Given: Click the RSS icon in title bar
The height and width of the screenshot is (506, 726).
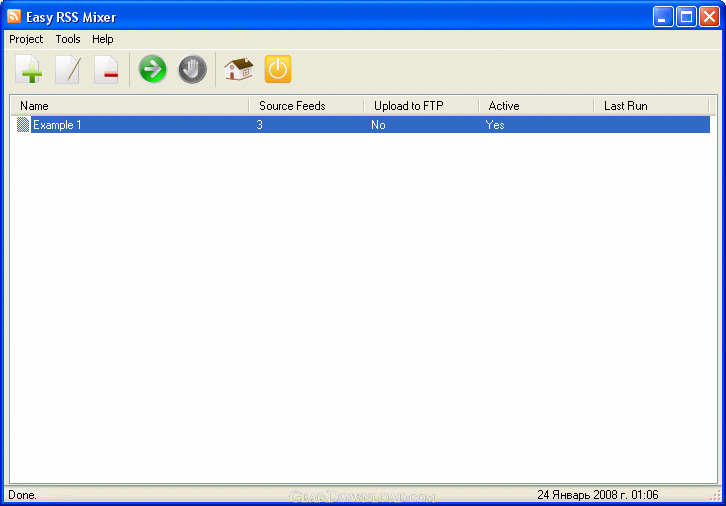Looking at the screenshot, I should 14,16.
